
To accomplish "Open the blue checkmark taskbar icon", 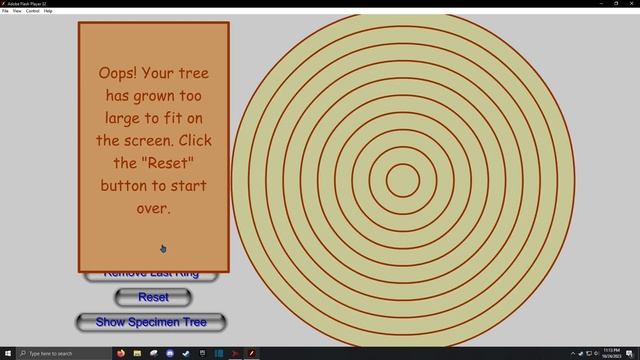I will click(x=186, y=353).
